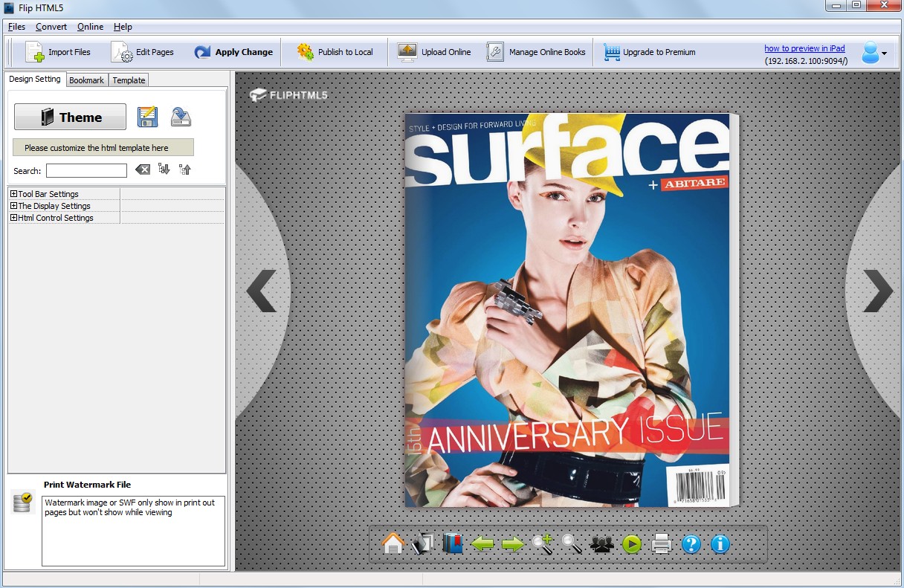Click the printer icon in viewer toolbar

point(662,544)
